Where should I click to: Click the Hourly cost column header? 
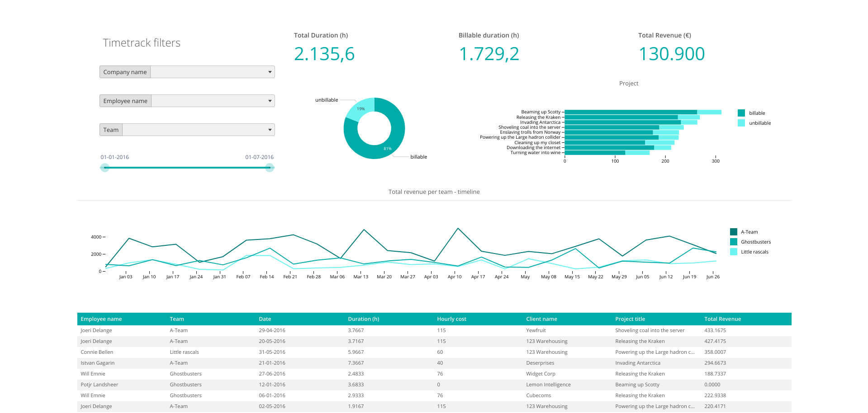(451, 319)
